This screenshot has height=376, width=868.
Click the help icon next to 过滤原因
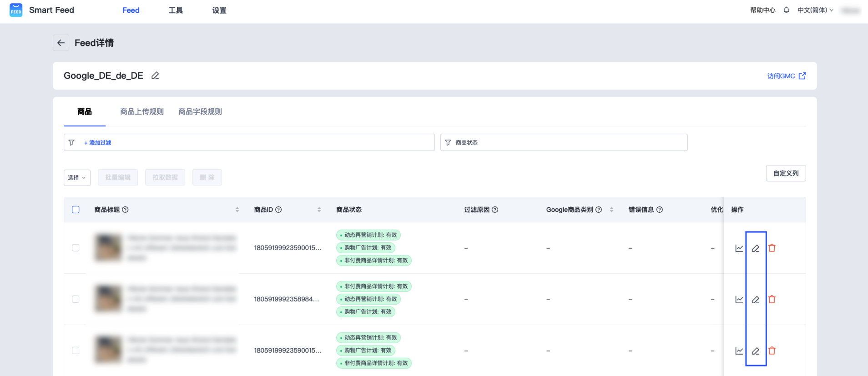[495, 210]
